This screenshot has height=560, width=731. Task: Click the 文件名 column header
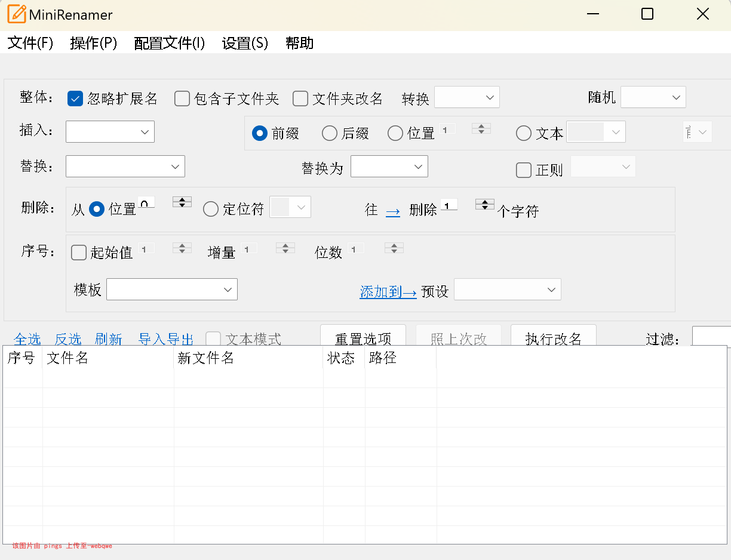tap(108, 358)
